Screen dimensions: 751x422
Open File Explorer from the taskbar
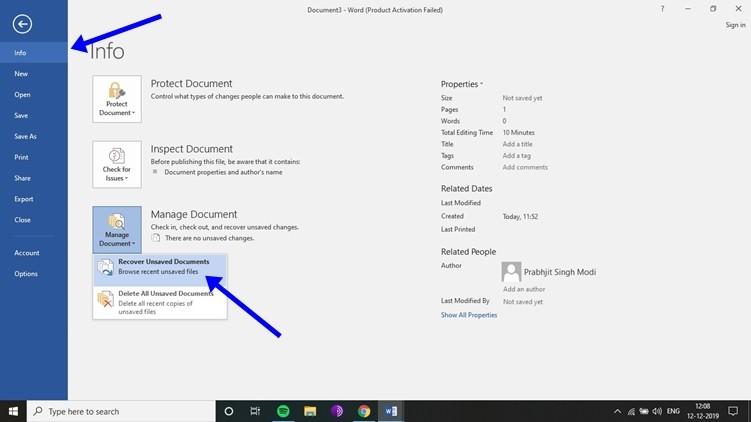tap(310, 411)
